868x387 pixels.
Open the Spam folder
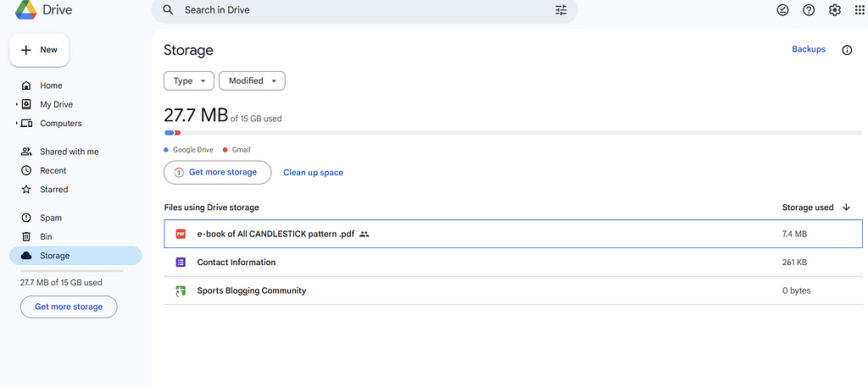pyautogui.click(x=51, y=218)
